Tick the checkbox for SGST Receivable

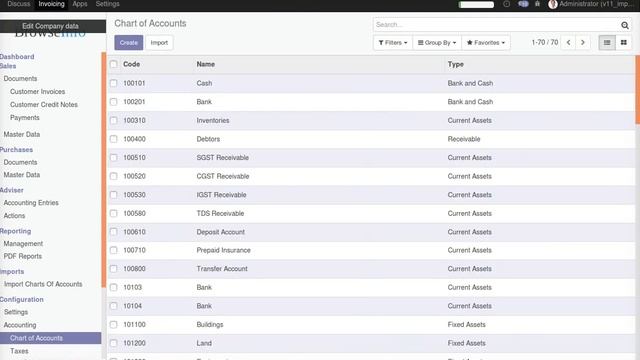coord(113,158)
